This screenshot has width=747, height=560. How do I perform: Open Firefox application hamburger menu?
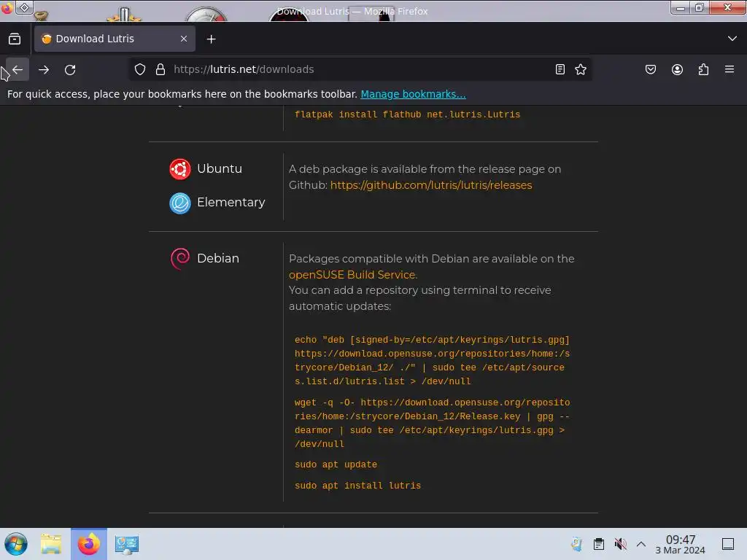point(729,69)
